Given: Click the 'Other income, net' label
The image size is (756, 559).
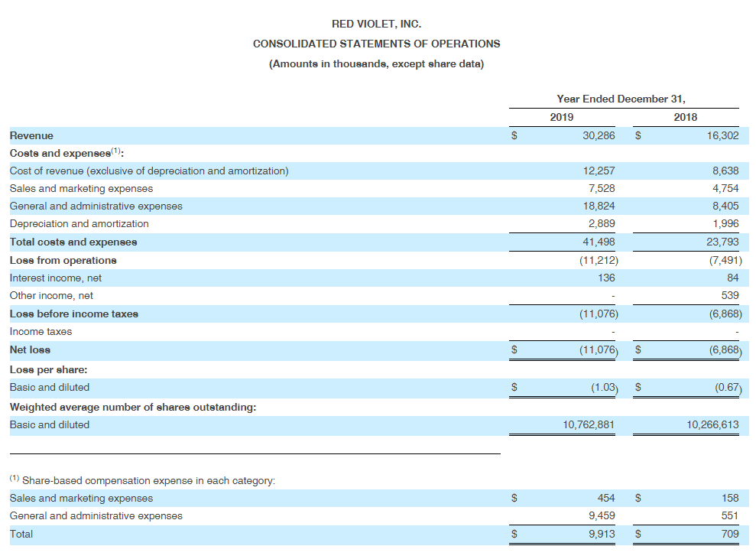Looking at the screenshot, I should [51, 296].
